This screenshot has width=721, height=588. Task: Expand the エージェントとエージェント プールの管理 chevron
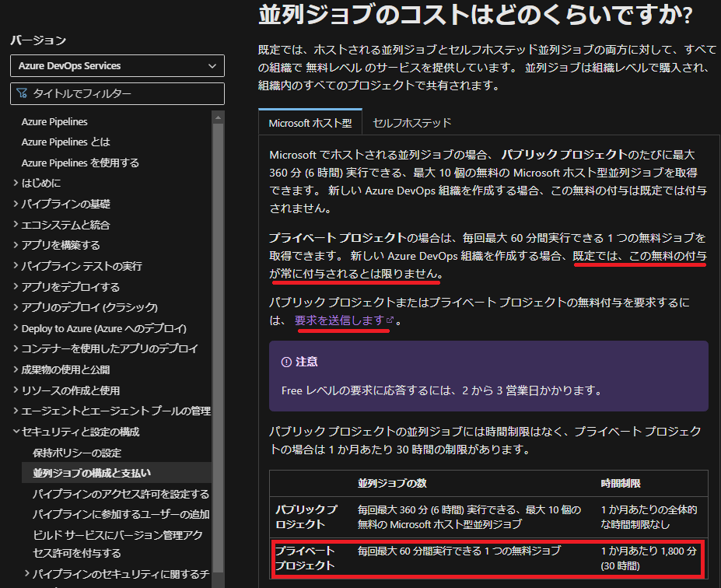16,411
